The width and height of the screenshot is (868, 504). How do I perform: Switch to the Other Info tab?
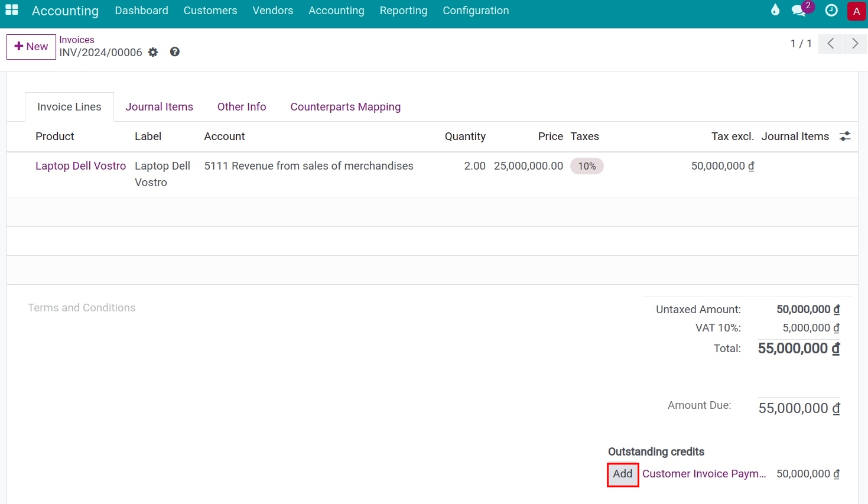pyautogui.click(x=242, y=107)
